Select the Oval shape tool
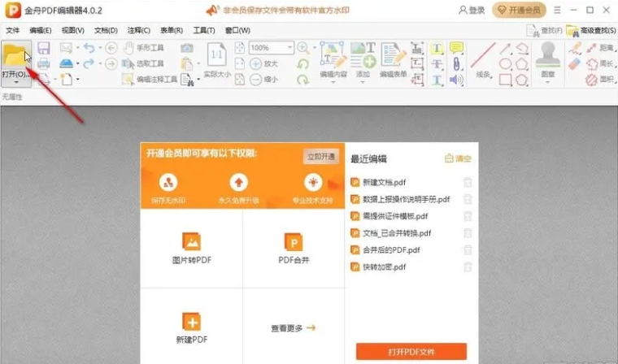Screen dimensions: 618x364 505,64
